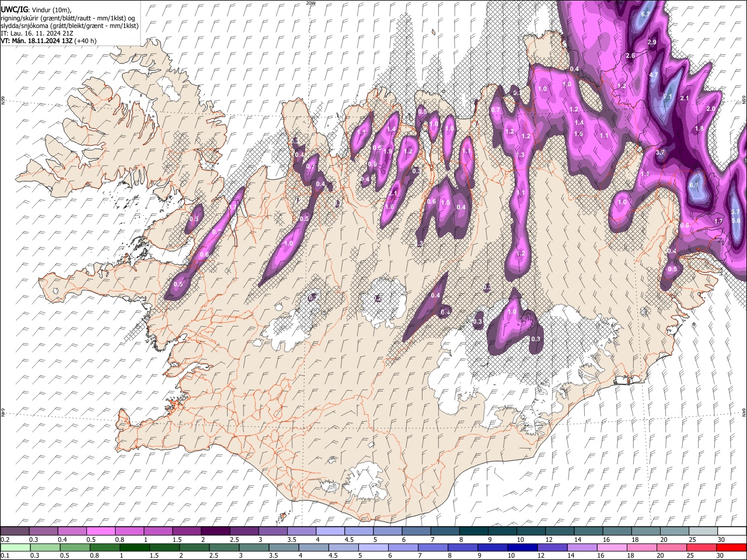Click the 5.6 precipitation value near right edge
This screenshot has height=560, width=747.
click(x=736, y=220)
